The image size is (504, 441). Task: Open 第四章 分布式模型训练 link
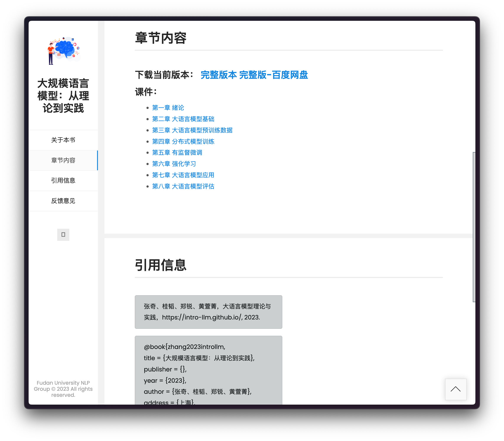(183, 141)
